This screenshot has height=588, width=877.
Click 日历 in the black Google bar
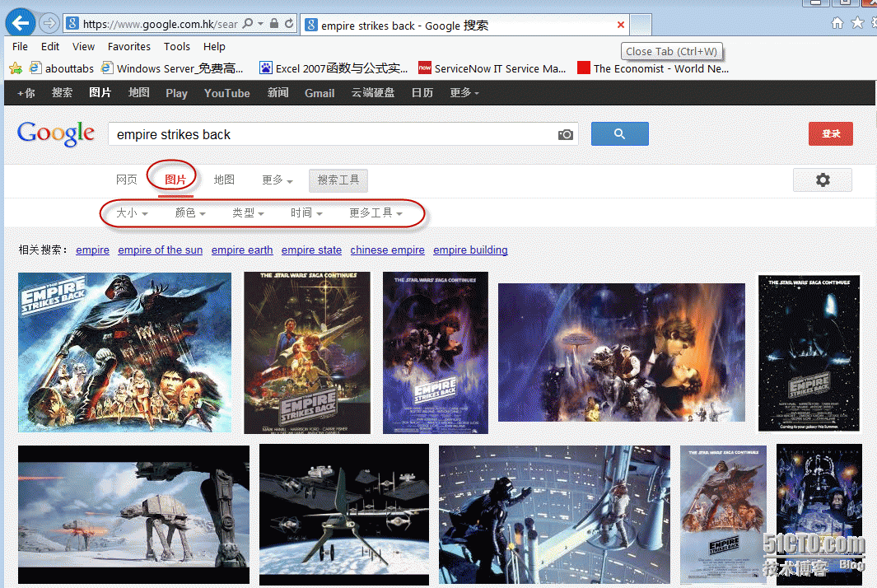(422, 93)
